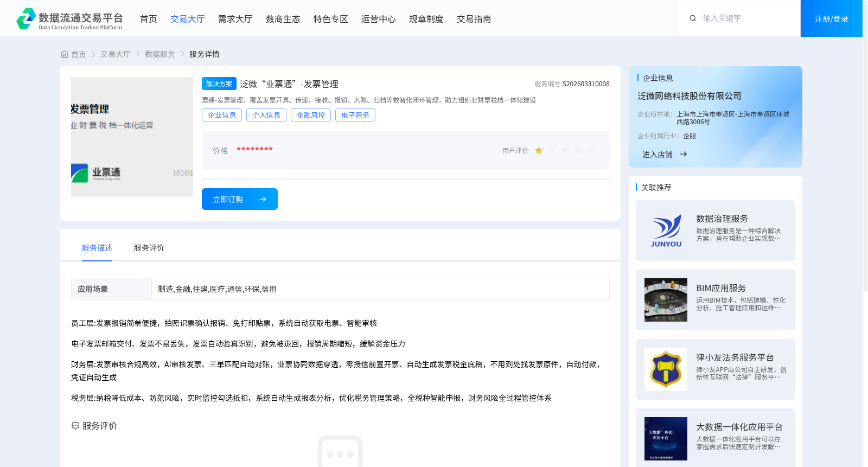868x467 pixels.
Task: Open 特色专区 menu item
Action: coord(331,19)
